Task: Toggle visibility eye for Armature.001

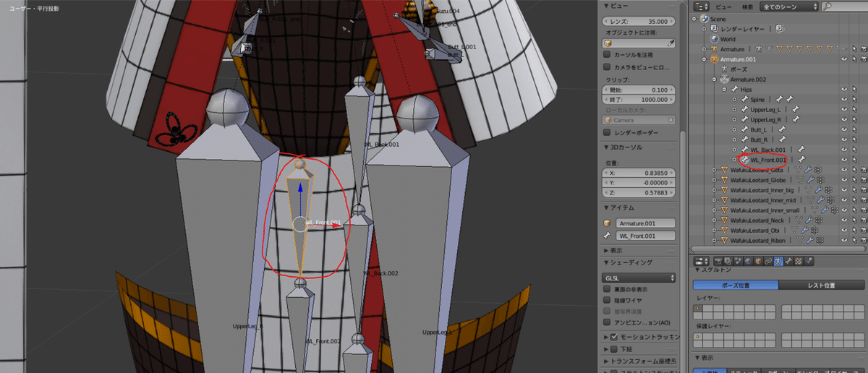Action: point(844,59)
